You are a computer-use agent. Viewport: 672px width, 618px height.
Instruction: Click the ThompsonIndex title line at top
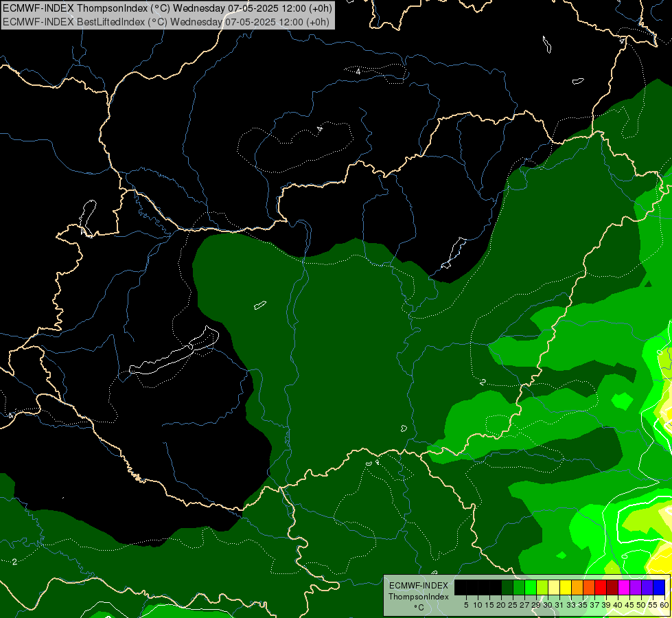click(167, 8)
